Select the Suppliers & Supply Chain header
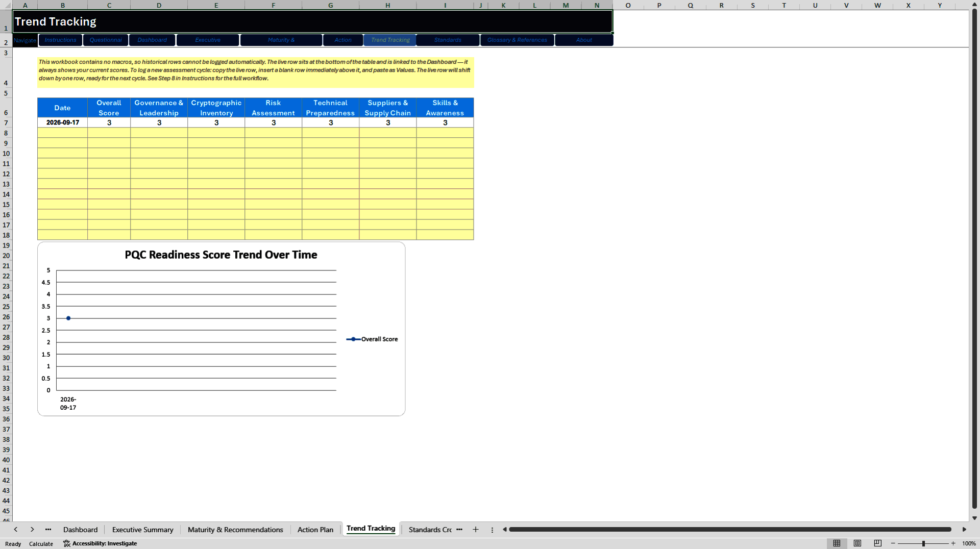Image resolution: width=980 pixels, height=549 pixels. point(387,108)
